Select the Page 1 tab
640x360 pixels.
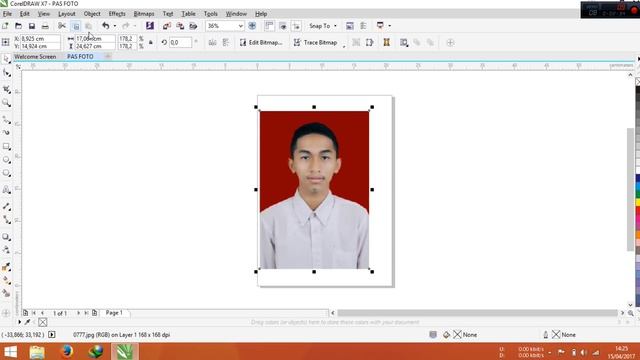(x=114, y=313)
